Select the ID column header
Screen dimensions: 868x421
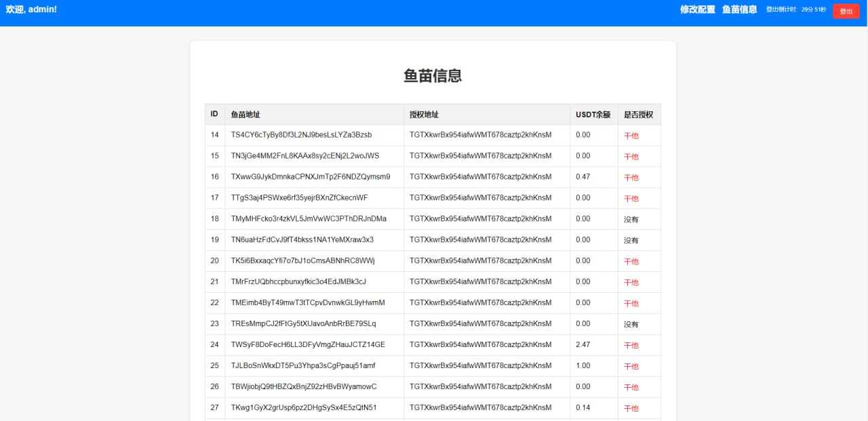(x=214, y=114)
